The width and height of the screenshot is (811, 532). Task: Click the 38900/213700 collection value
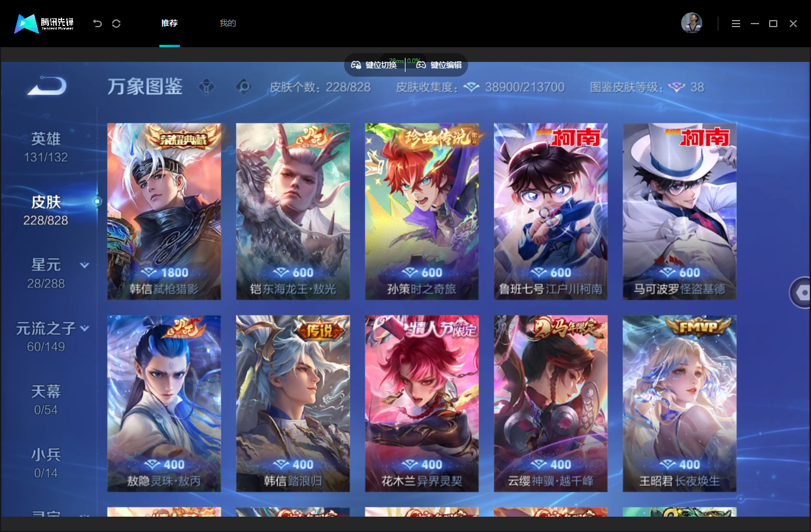point(525,87)
